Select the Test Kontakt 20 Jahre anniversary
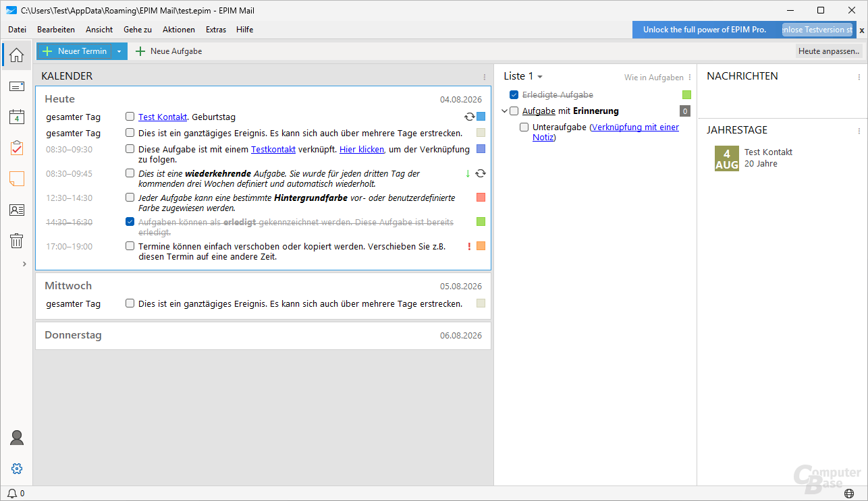868x501 pixels. 768,158
